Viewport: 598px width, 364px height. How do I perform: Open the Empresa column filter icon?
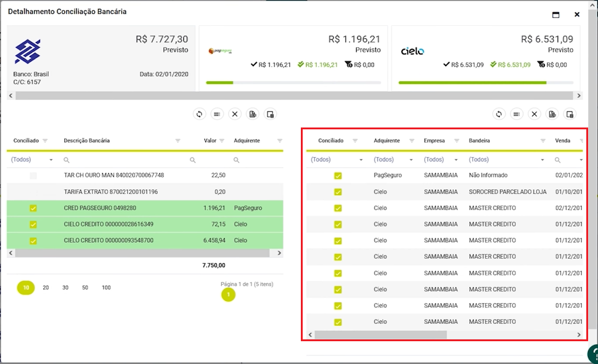[x=456, y=140]
